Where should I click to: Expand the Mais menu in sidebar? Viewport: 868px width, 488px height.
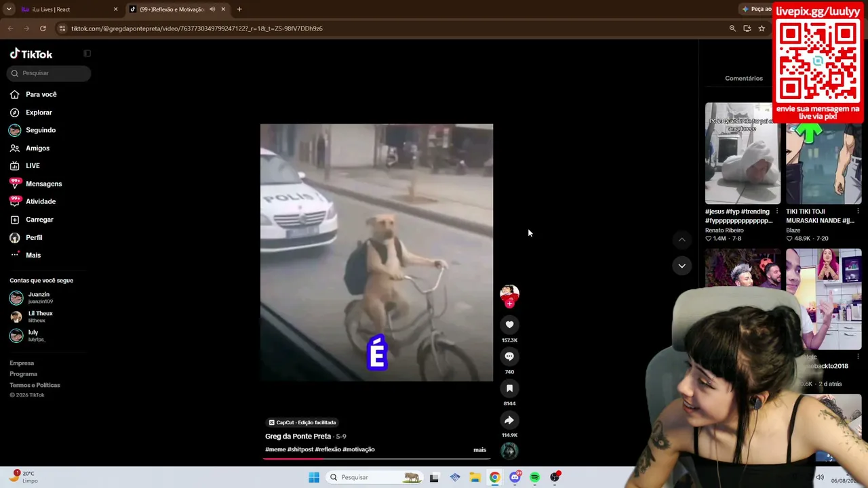click(x=25, y=255)
